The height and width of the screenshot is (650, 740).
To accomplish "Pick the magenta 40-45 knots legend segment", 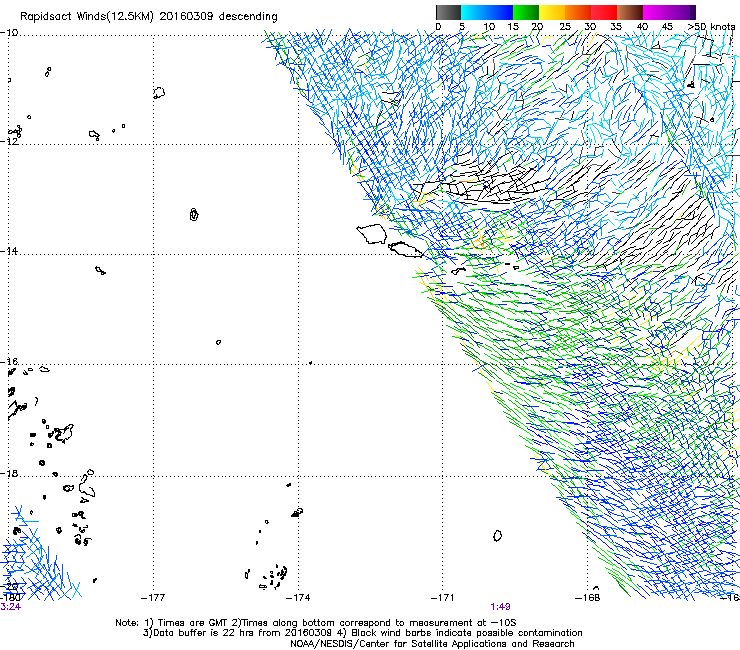I will (x=656, y=12).
